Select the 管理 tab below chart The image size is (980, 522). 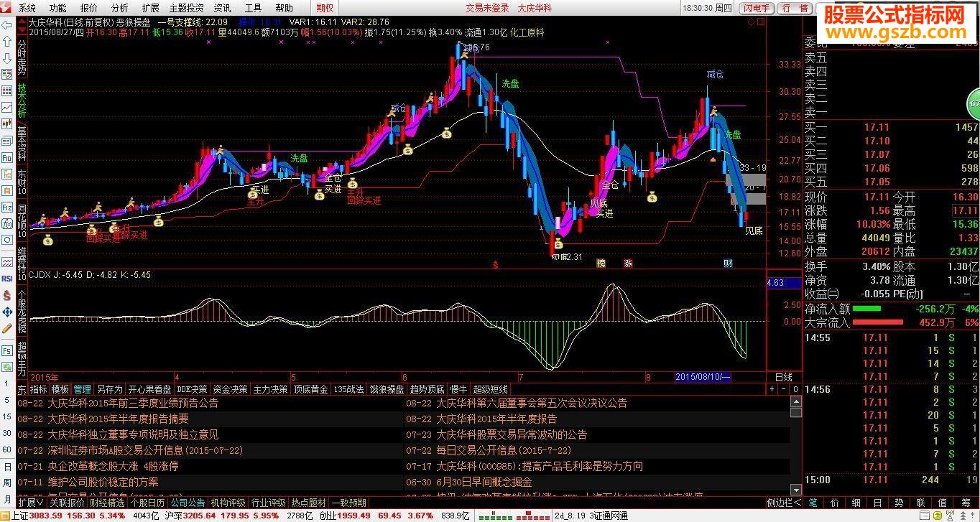click(x=83, y=389)
